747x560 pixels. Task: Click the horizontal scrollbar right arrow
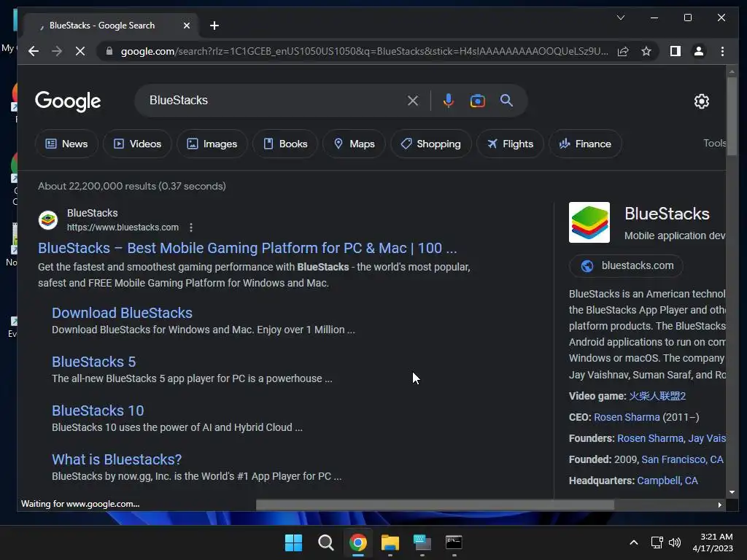[x=719, y=505]
